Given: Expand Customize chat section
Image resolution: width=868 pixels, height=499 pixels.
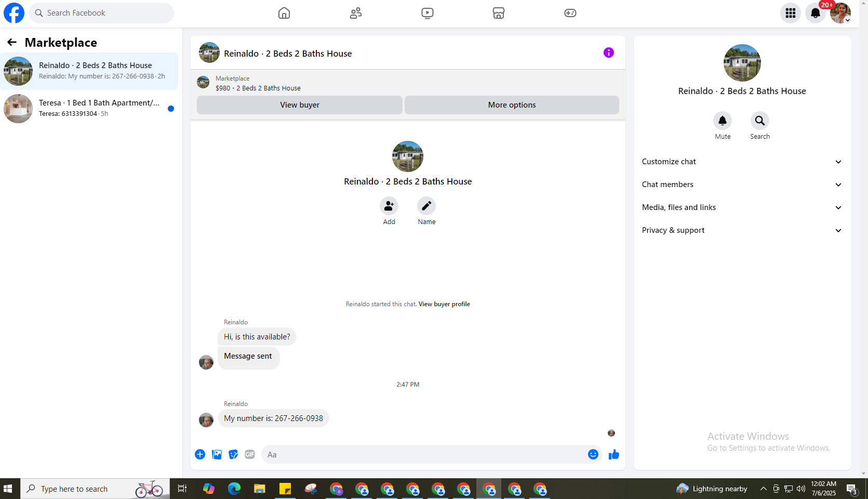Looking at the screenshot, I should [x=742, y=162].
